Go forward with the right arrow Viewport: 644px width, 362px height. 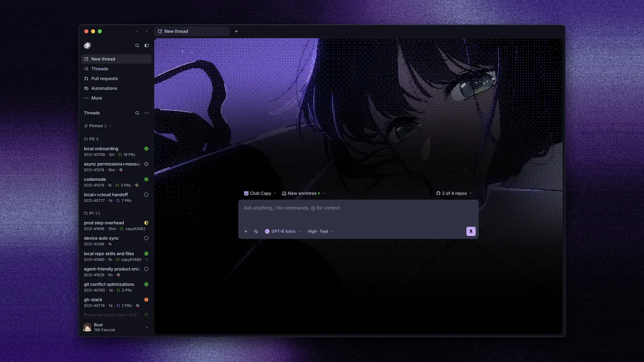(x=147, y=31)
